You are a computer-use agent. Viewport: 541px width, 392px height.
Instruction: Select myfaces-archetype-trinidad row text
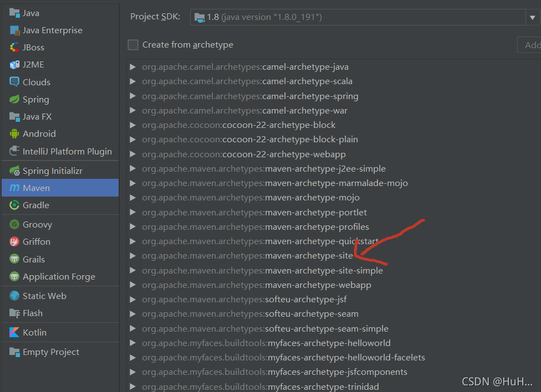pyautogui.click(x=260, y=387)
